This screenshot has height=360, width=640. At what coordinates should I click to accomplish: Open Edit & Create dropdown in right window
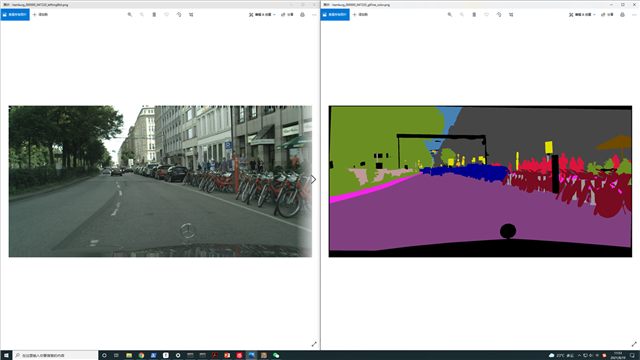click(x=582, y=15)
